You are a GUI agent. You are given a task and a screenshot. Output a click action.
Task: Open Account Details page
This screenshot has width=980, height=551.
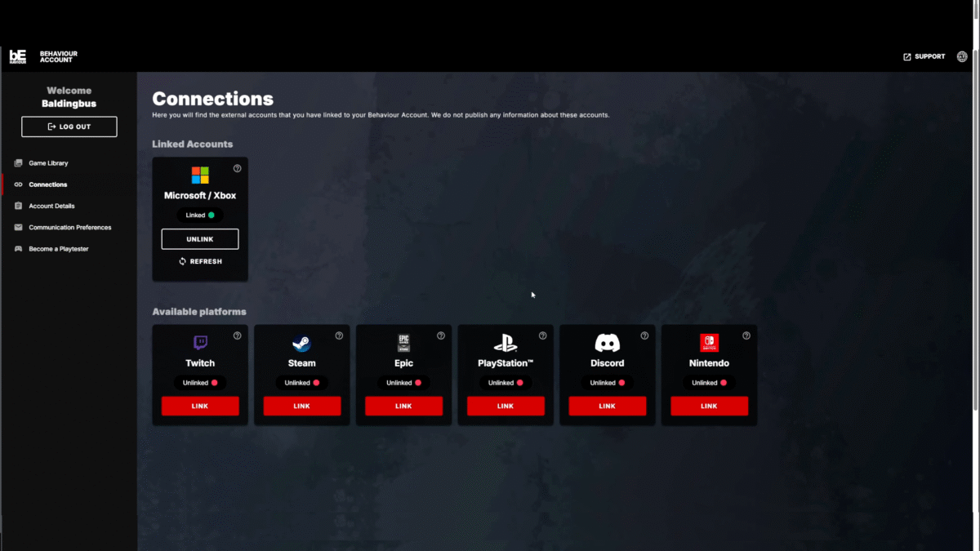coord(51,206)
